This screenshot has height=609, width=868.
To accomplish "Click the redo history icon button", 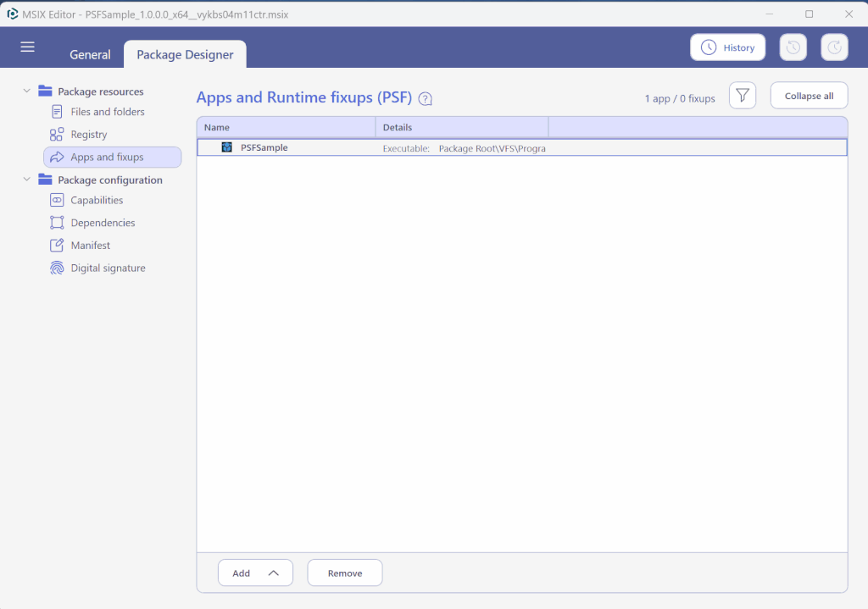I will pos(834,47).
